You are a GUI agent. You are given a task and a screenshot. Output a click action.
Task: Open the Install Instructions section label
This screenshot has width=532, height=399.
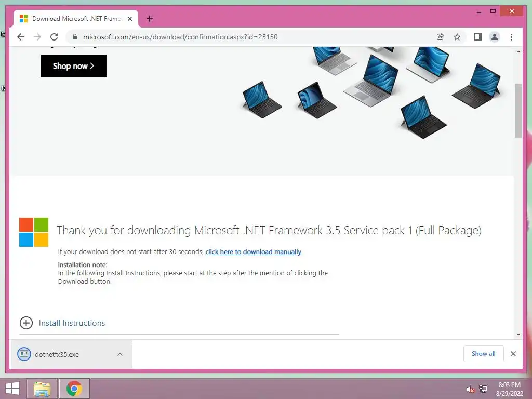[72, 323]
